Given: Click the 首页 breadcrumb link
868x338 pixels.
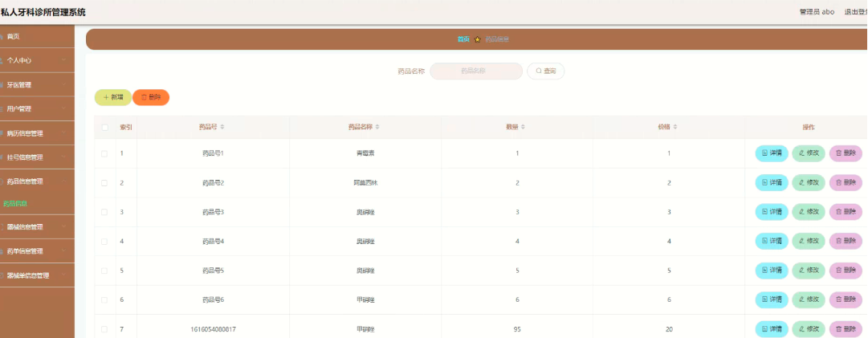Looking at the screenshot, I should pos(463,39).
